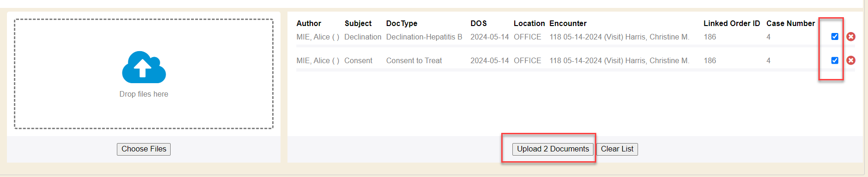
Task: Click the Declination-Hepatitis B doc type cell
Action: [424, 37]
